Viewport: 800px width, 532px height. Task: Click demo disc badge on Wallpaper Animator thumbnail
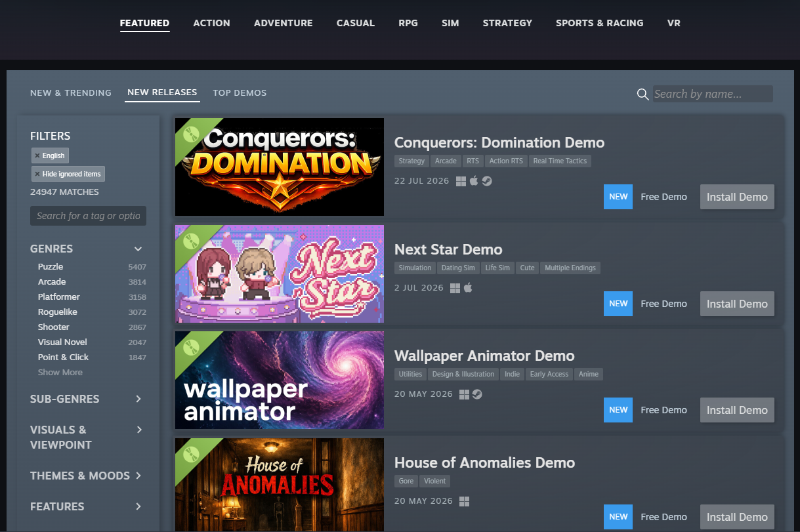(191, 347)
